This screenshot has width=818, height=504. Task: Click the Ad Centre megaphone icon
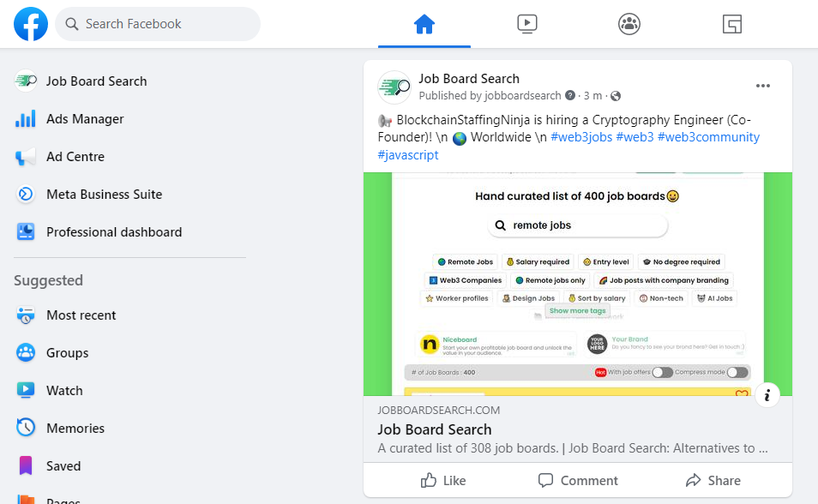click(26, 157)
